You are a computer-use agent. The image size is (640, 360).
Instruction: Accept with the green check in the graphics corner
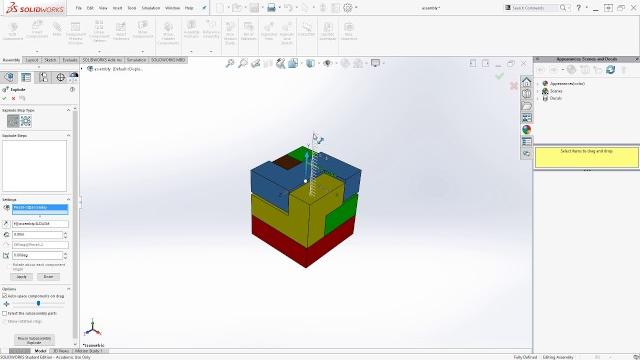(499, 76)
